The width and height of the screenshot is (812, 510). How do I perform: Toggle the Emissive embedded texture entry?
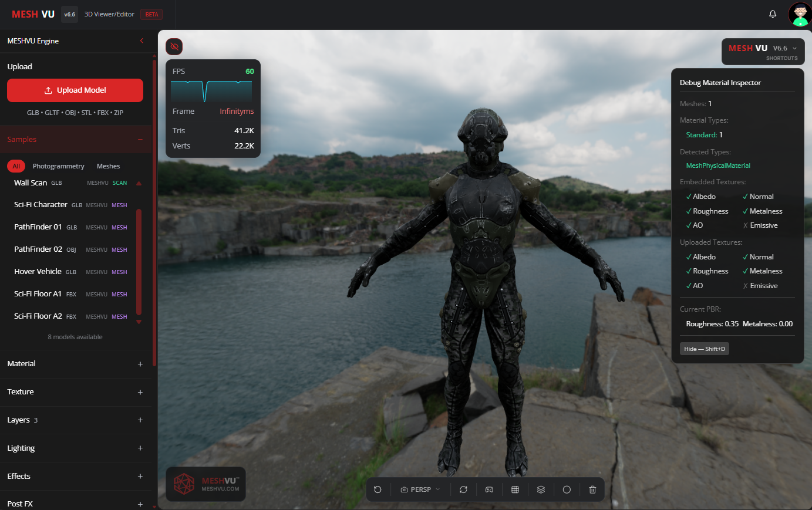(x=760, y=225)
